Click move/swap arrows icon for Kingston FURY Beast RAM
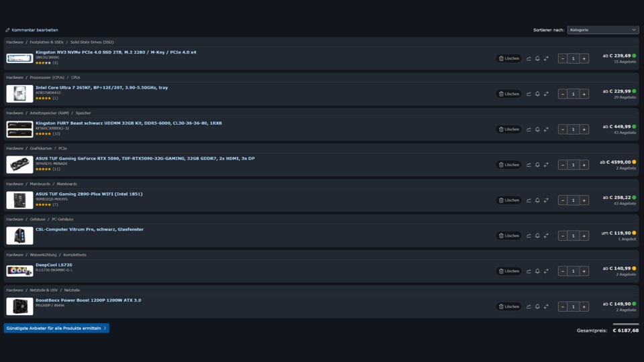The height and width of the screenshot is (362, 644). tap(546, 129)
